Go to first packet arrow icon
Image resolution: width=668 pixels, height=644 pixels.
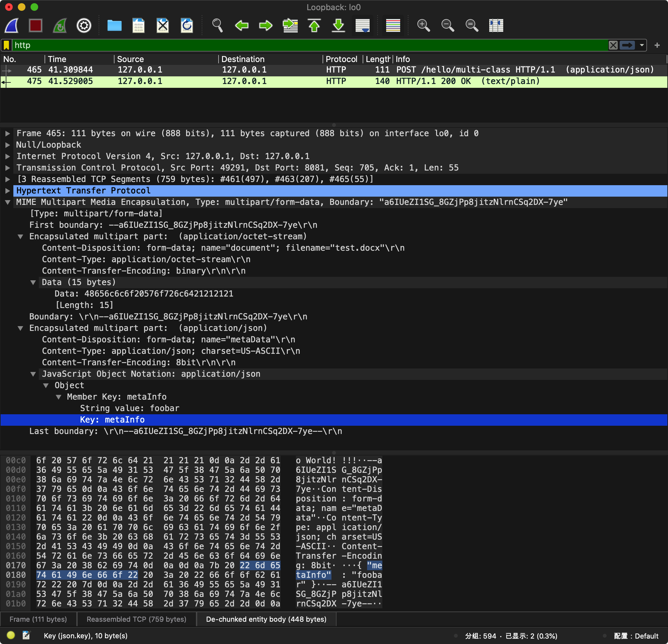314,25
